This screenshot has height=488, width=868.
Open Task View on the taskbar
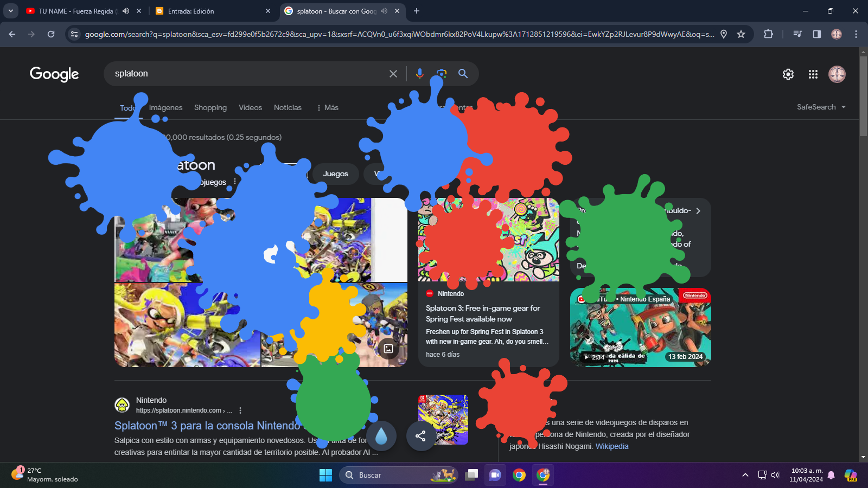point(471,475)
